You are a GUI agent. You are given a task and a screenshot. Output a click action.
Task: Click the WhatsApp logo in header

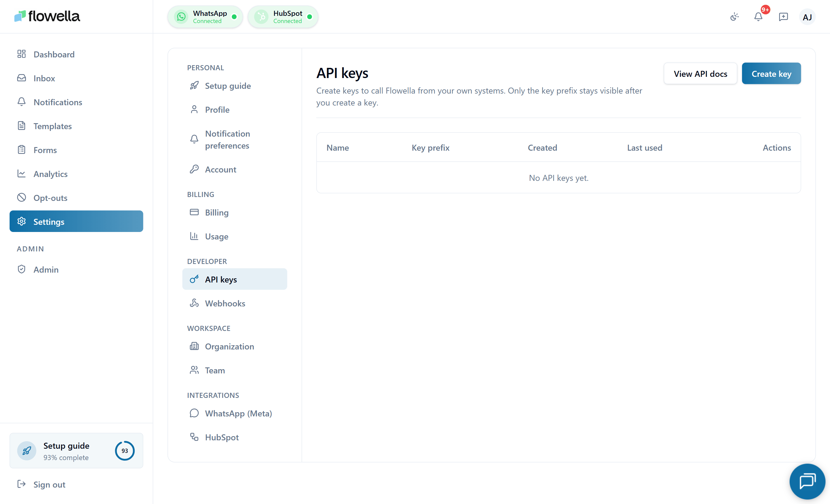point(181,16)
